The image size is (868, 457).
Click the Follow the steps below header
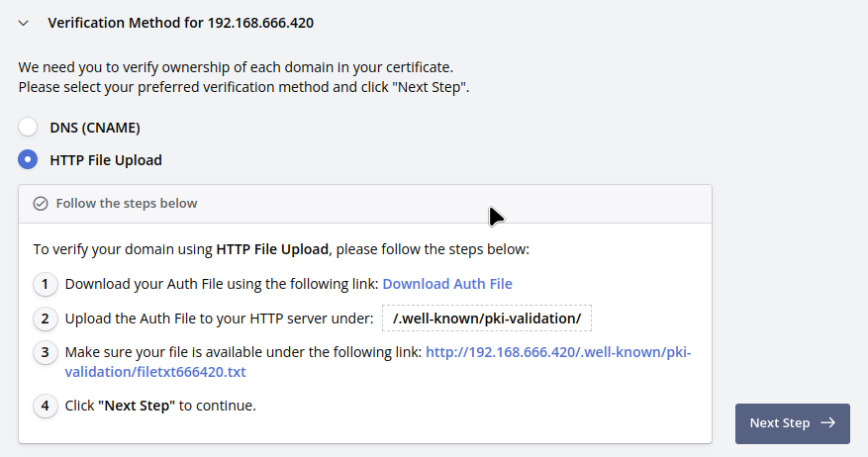pos(127,204)
